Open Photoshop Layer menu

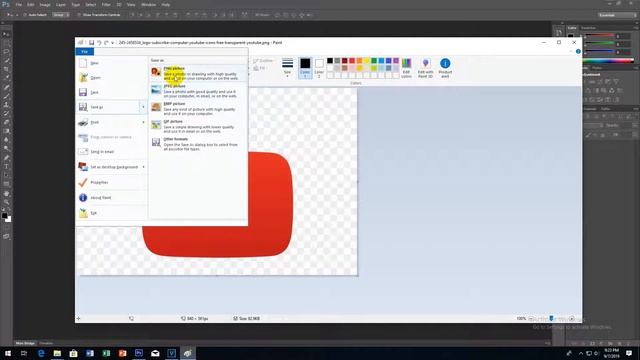[61, 4]
